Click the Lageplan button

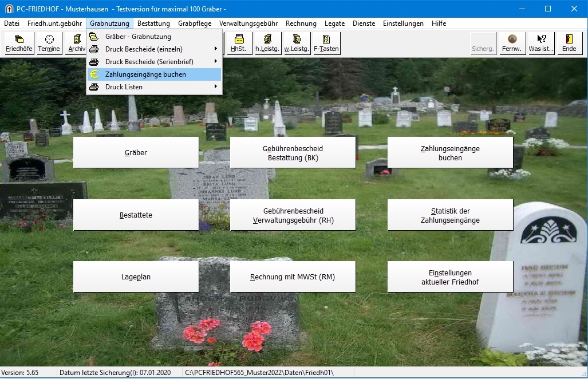[x=136, y=277]
